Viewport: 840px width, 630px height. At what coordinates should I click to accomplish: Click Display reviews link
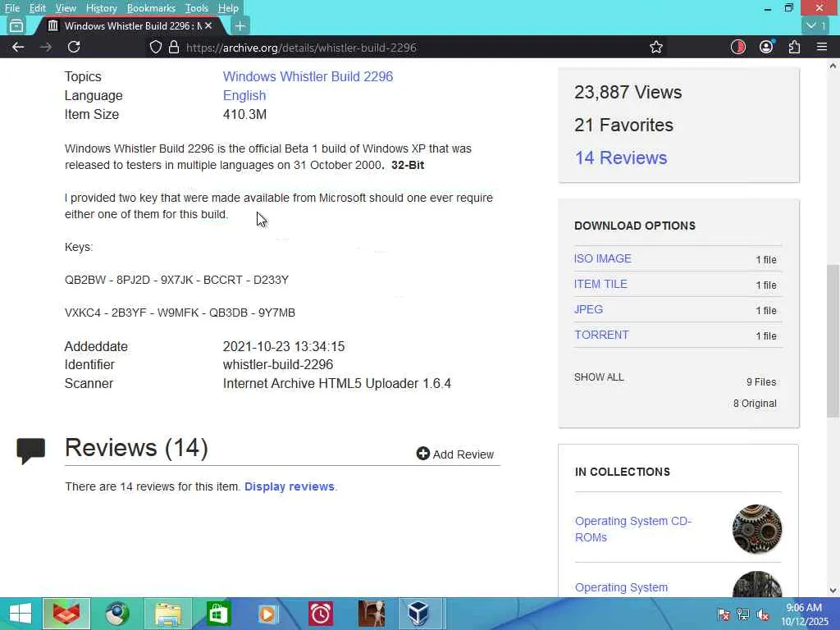(290, 486)
